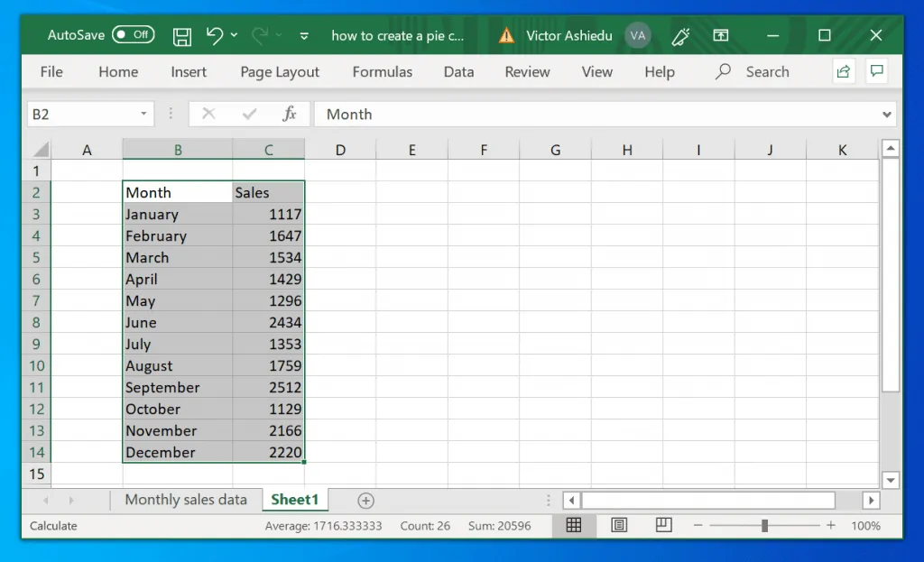Open the Monthly sales data sheet
The width and height of the screenshot is (924, 562).
coord(187,499)
